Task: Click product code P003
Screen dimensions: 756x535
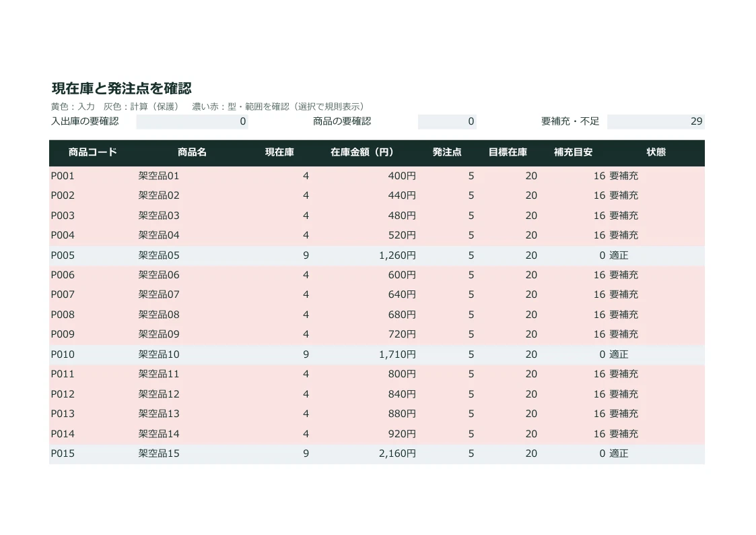Action: point(63,216)
